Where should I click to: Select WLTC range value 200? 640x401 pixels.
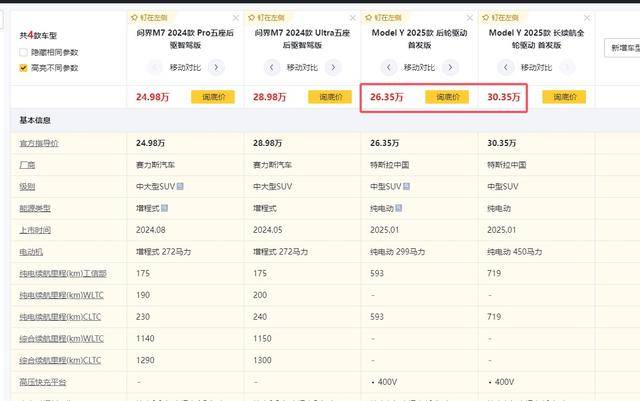coord(260,295)
